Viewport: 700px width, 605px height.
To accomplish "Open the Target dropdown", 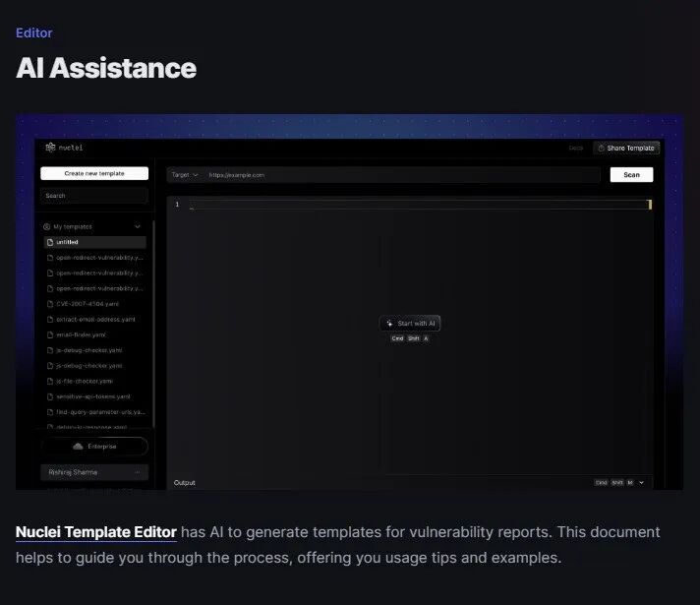I will pyautogui.click(x=185, y=175).
